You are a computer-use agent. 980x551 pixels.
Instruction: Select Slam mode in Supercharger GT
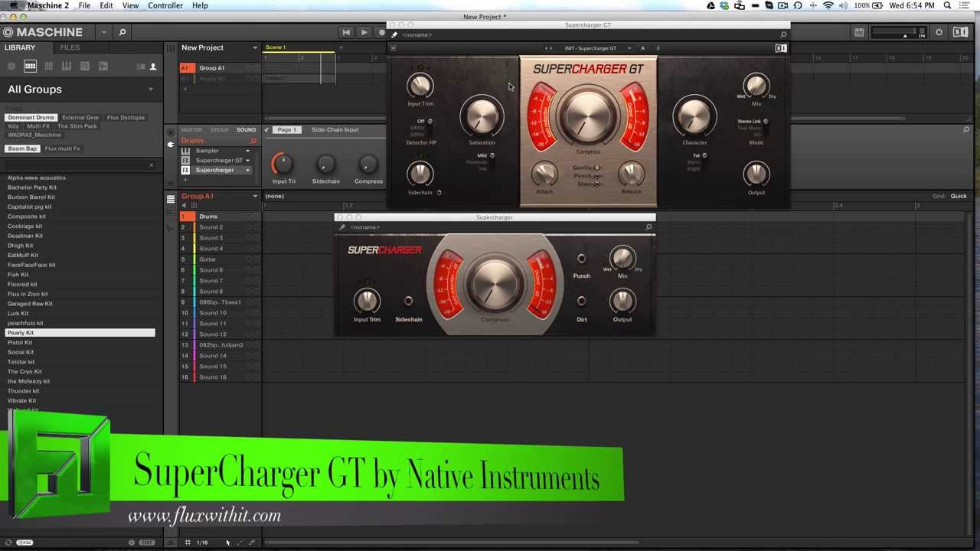597,184
